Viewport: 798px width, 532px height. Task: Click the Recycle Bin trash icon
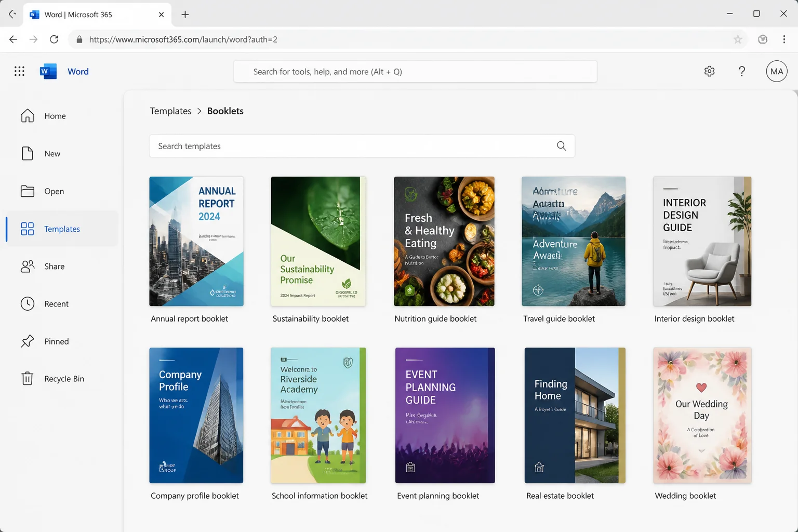(28, 378)
